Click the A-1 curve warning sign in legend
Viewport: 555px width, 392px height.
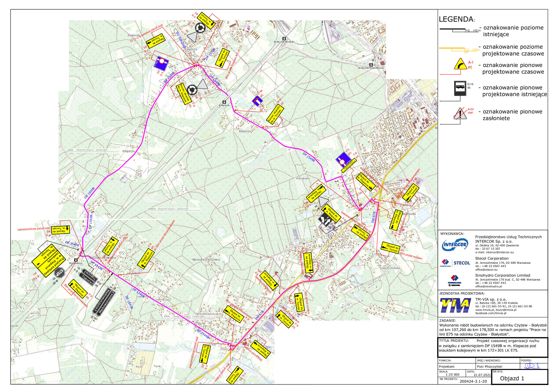[x=460, y=64]
